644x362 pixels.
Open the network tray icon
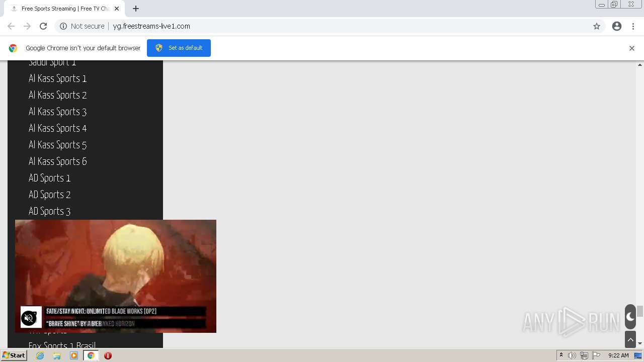click(x=584, y=355)
